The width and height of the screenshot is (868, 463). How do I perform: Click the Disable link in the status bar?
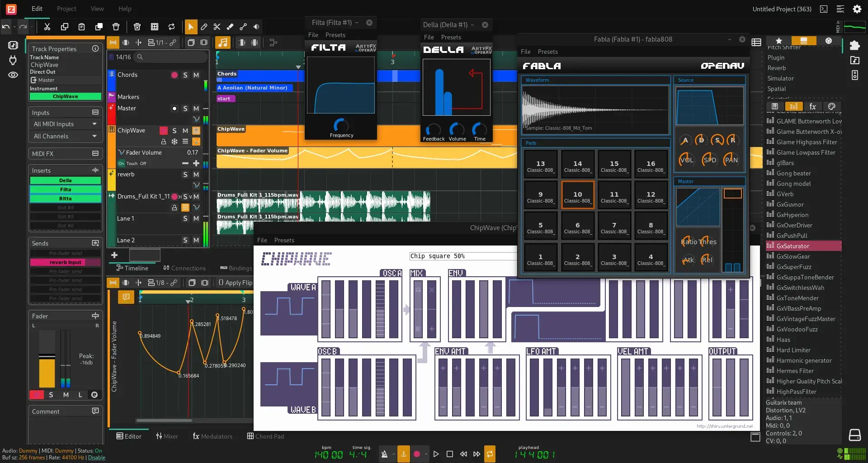click(x=96, y=458)
